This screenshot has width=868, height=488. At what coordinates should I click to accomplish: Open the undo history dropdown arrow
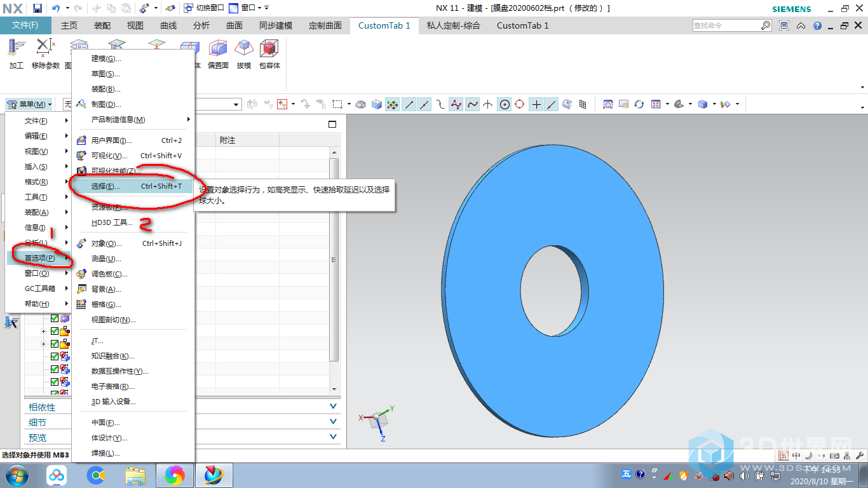(x=66, y=8)
